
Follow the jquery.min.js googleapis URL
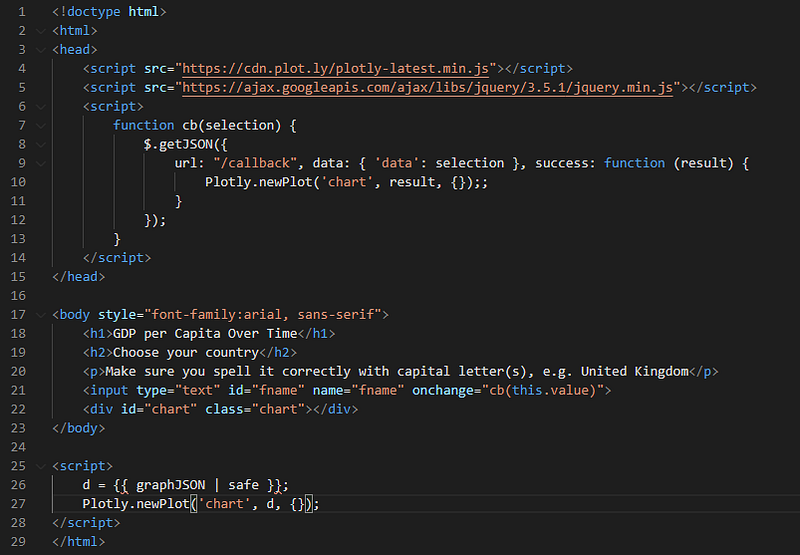click(428, 88)
